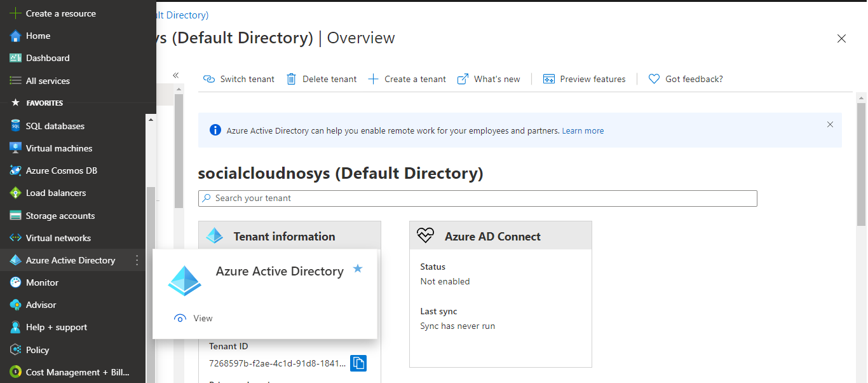Click the Create a resource plus icon
868x383 pixels.
tap(15, 13)
